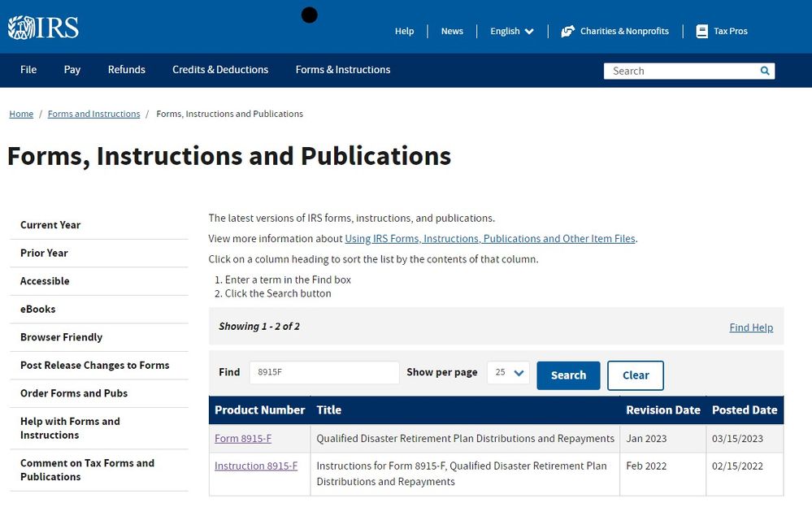Click the Find Help link

point(751,327)
